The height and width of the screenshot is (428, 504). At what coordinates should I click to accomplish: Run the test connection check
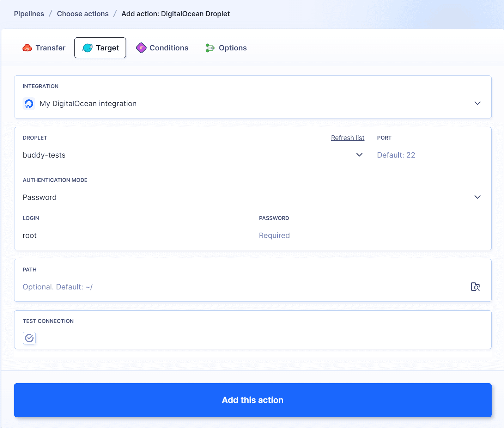[29, 338]
